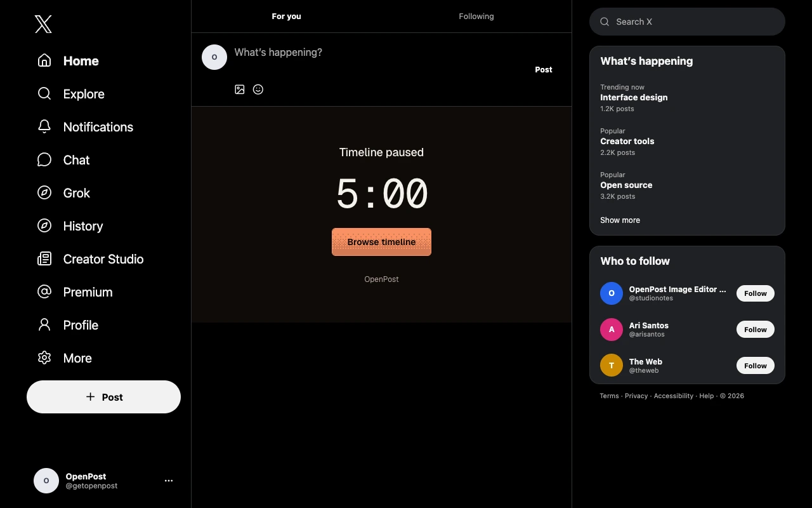This screenshot has width=812, height=508.
Task: Open the emoji picker icon
Action: coord(258,90)
